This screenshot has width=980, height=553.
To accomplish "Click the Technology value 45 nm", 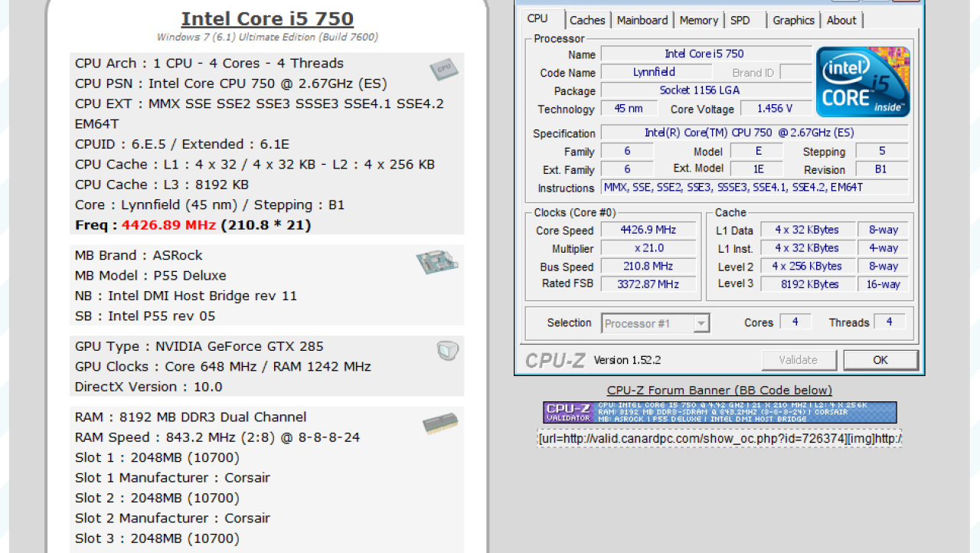I will [x=629, y=109].
